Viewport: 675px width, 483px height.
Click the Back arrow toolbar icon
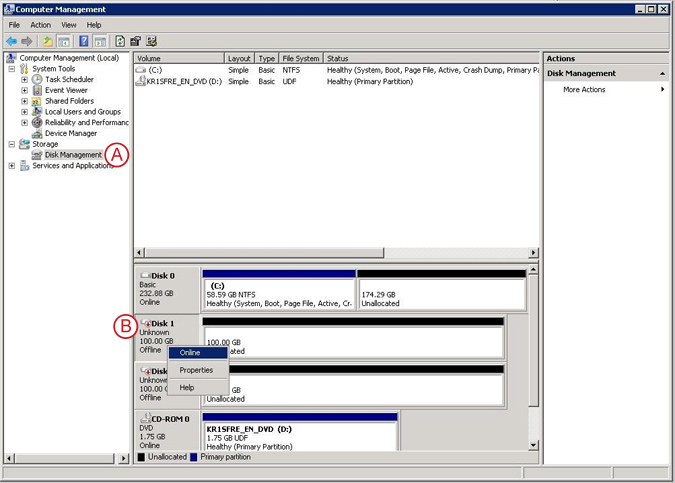pos(11,41)
